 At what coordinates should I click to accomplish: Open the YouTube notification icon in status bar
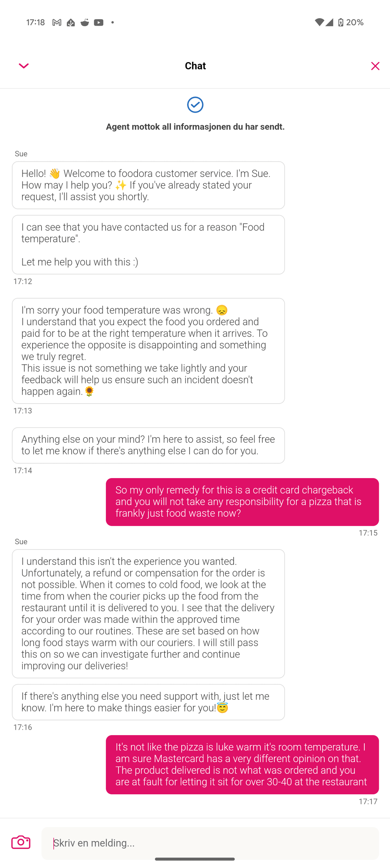click(x=99, y=22)
